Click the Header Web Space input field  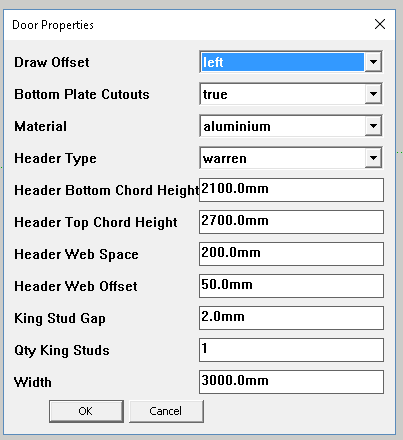(291, 254)
